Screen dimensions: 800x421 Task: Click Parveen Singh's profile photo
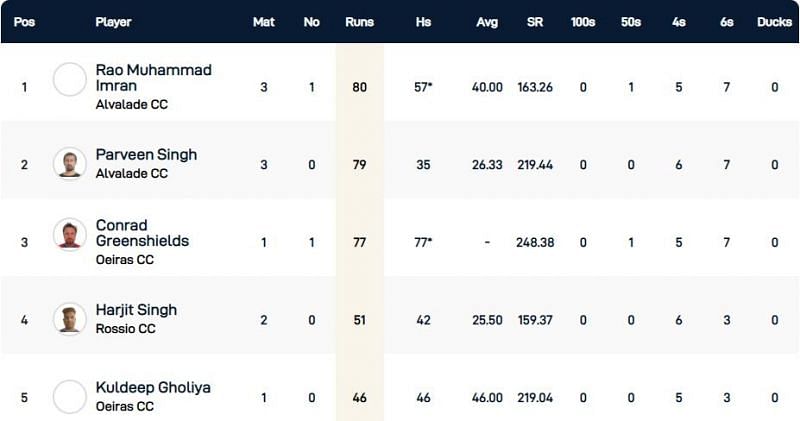pyautogui.click(x=70, y=163)
